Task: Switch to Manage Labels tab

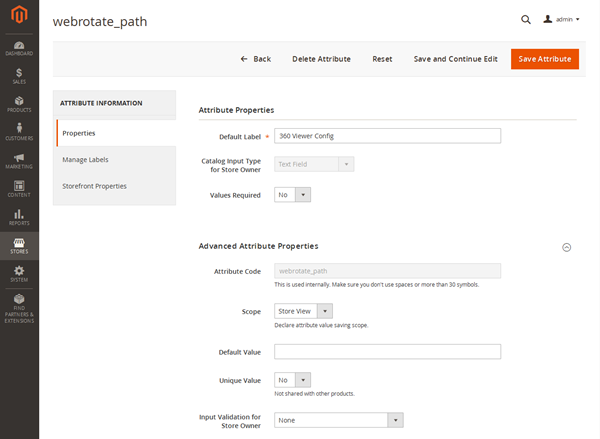Action: coord(86,159)
